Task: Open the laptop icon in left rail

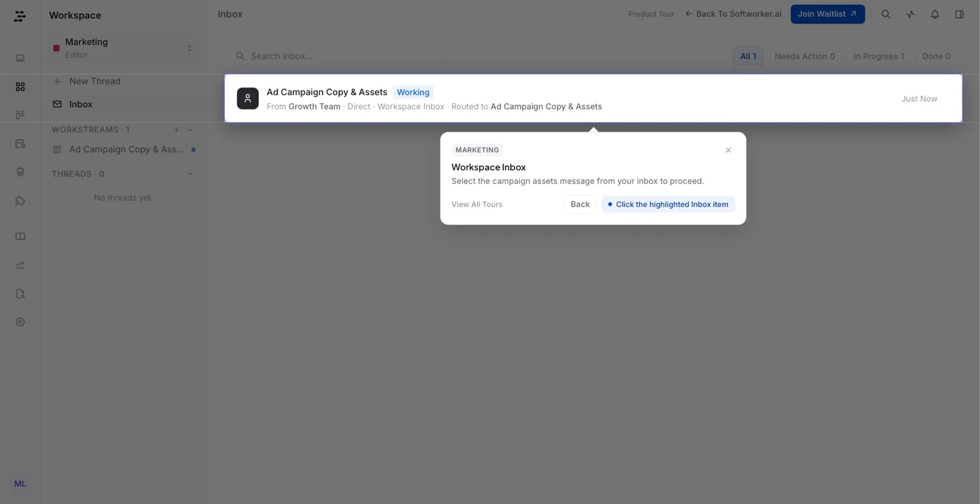Action: (20, 58)
